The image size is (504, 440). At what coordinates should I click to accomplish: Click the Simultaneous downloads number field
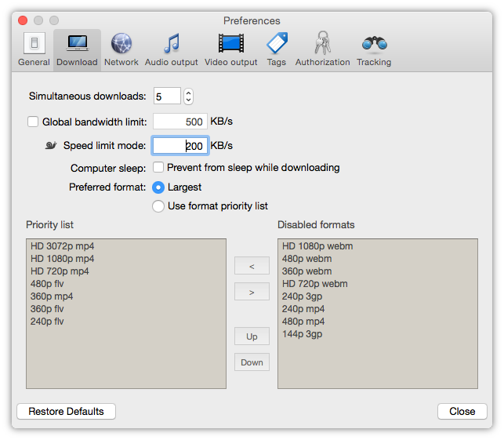(x=167, y=96)
